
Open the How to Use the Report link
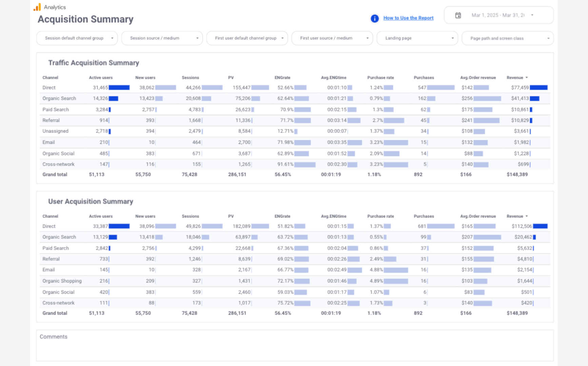click(408, 18)
